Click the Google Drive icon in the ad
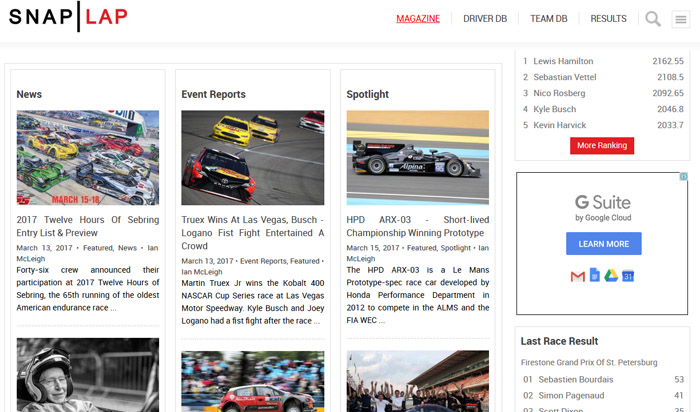 point(611,275)
